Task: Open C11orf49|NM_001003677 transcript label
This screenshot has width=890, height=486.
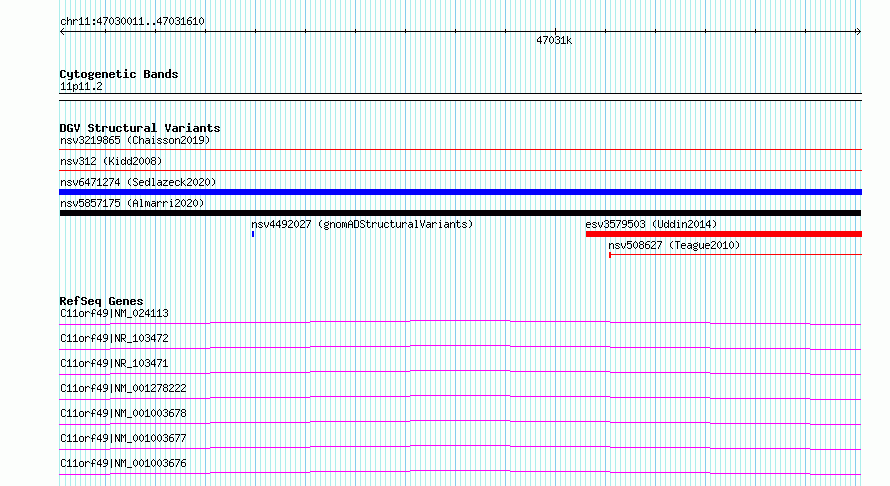Action: pyautogui.click(x=123, y=438)
